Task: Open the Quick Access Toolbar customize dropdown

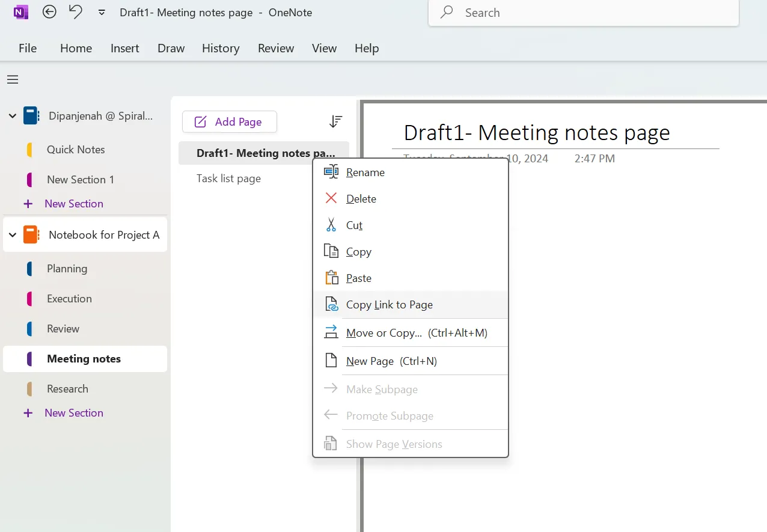Action: 102,13
